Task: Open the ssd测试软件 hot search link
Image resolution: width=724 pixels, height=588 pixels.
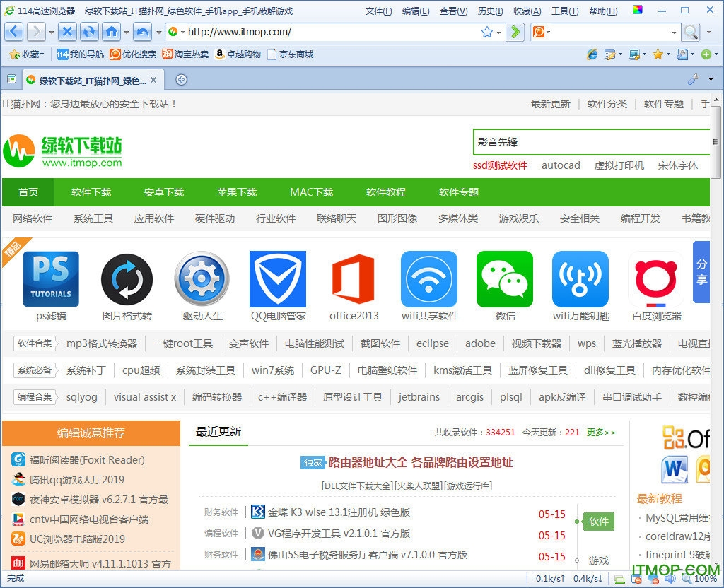Action: 500,165
